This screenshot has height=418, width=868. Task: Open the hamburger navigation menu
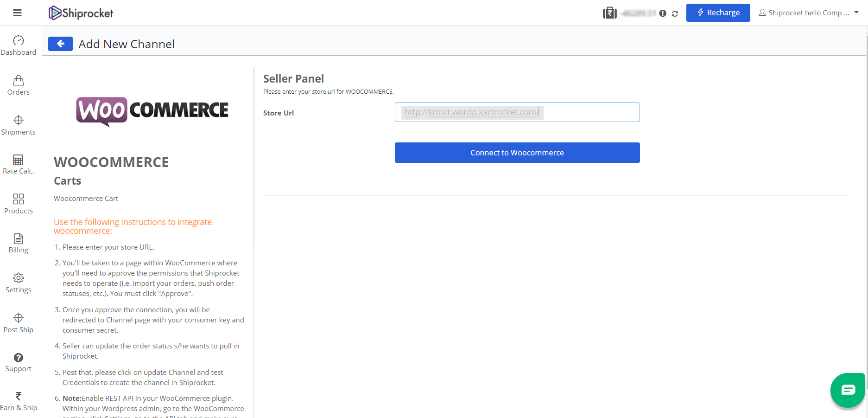pos(17,13)
